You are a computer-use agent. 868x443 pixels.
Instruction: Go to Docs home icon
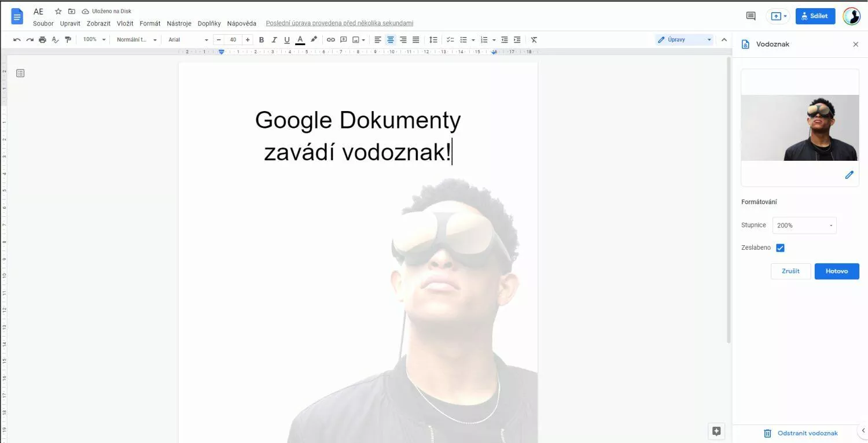[x=17, y=16]
